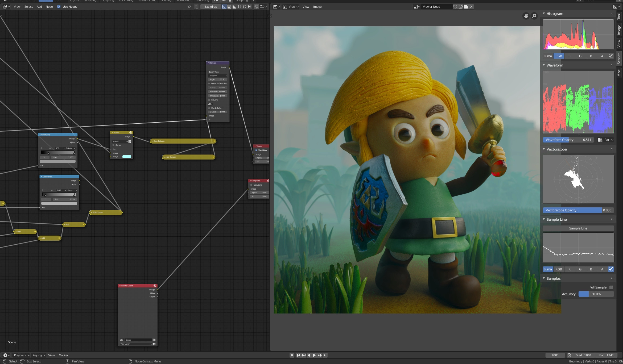This screenshot has height=364, width=623.
Task: Click the pin node tree icon
Action: [189, 7]
